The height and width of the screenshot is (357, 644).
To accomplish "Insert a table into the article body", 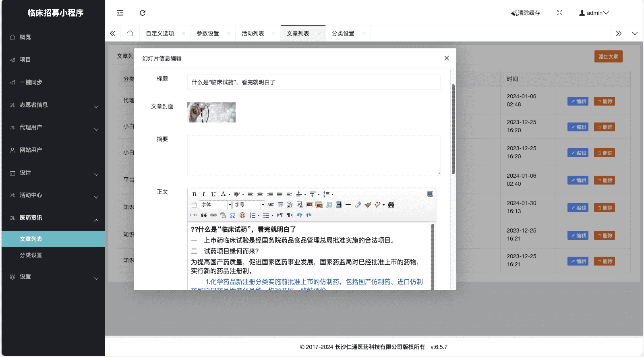I will [x=280, y=205].
